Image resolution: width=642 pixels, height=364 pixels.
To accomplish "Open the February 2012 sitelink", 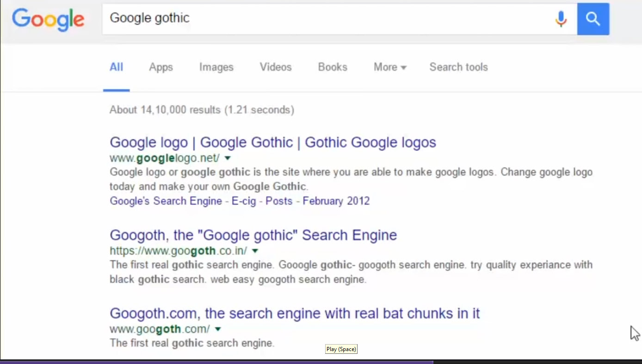I will pos(336,201).
